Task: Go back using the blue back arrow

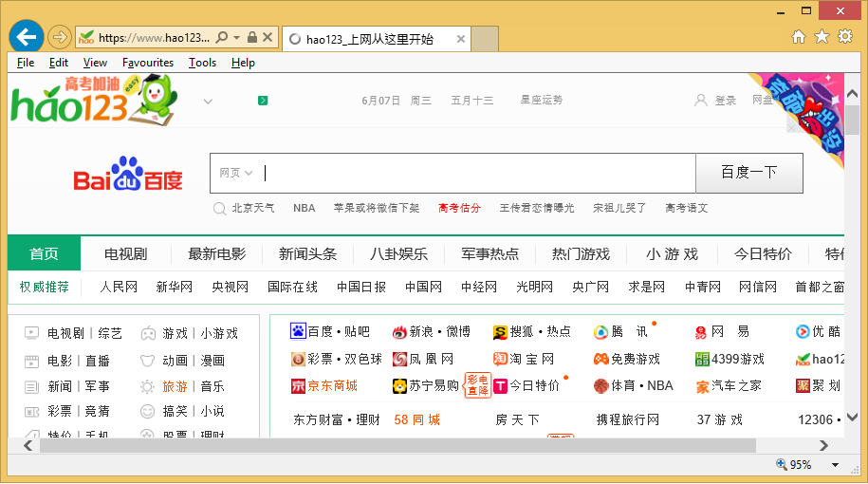Action: 26,37
